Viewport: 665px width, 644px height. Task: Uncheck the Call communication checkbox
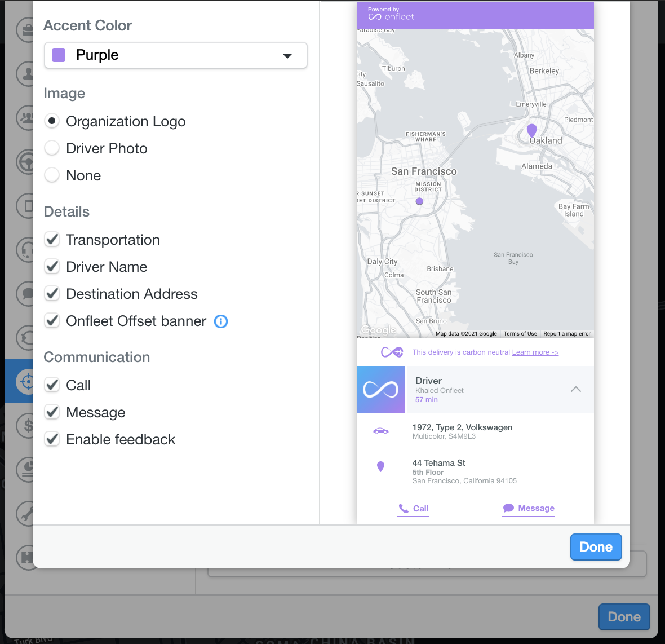(x=52, y=385)
